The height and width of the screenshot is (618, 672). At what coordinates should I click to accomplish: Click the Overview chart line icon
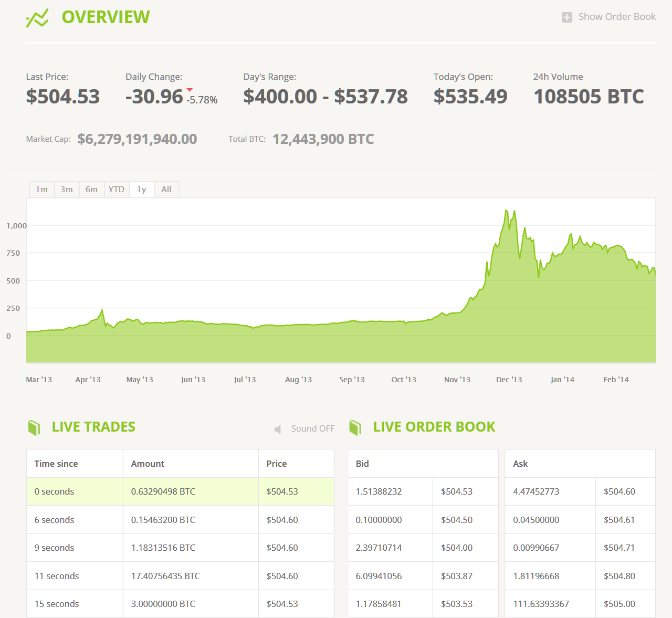click(37, 18)
